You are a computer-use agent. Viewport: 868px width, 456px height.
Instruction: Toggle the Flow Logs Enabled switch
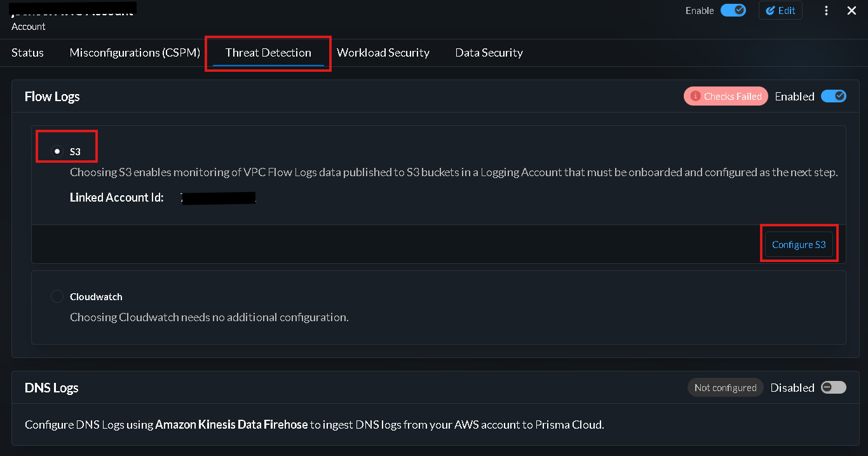coord(833,97)
